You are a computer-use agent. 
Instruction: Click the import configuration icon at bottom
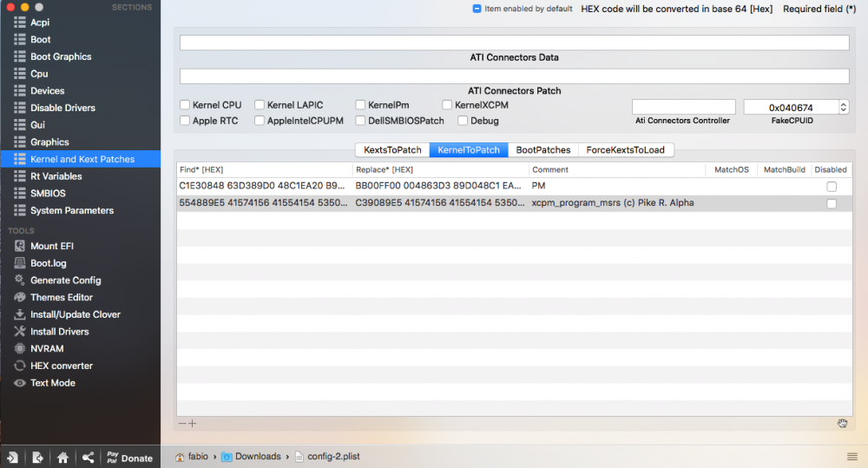(x=12, y=458)
